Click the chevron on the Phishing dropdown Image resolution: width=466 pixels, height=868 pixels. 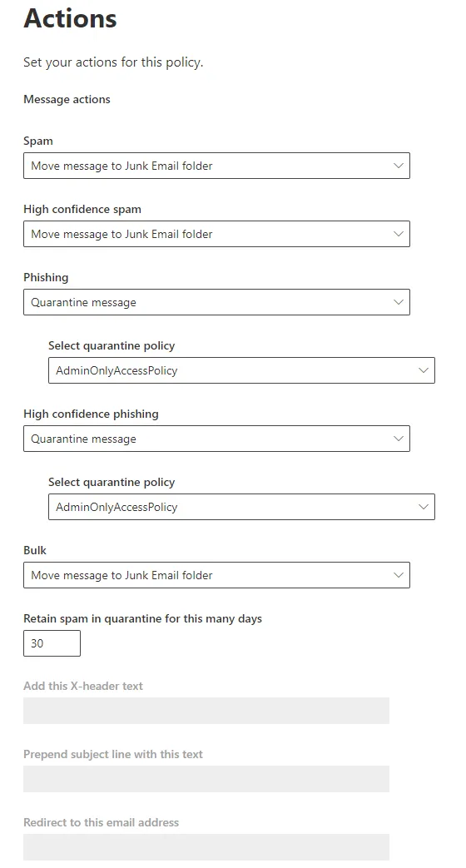click(398, 302)
